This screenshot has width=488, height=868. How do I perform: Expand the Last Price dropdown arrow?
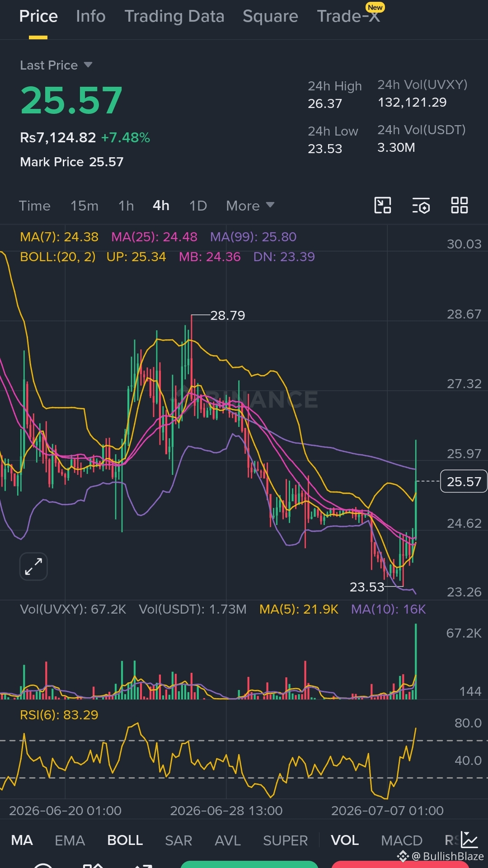coord(88,65)
